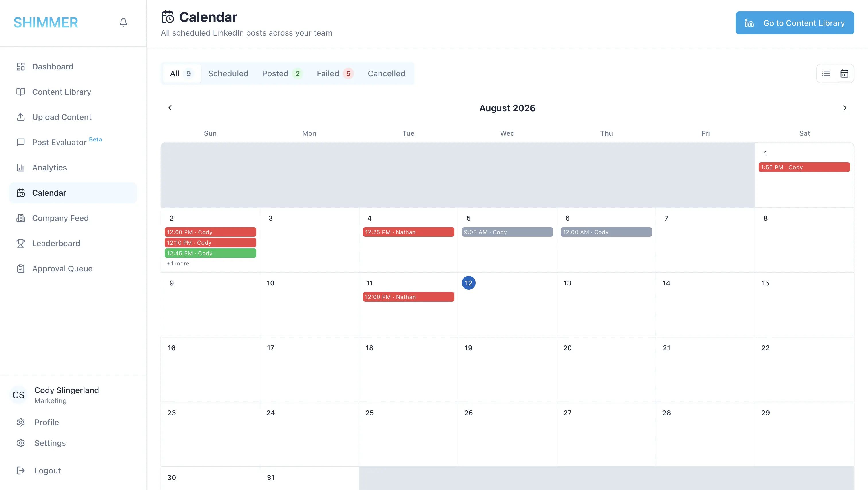Image resolution: width=868 pixels, height=490 pixels.
Task: Open the 12:00 PM Cody post
Action: [x=210, y=232]
